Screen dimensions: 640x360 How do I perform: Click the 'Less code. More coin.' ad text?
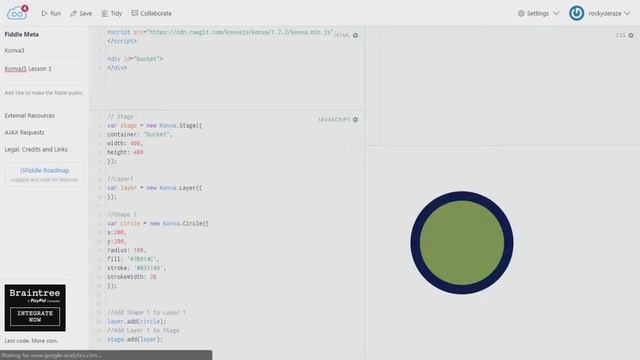[x=31, y=341]
